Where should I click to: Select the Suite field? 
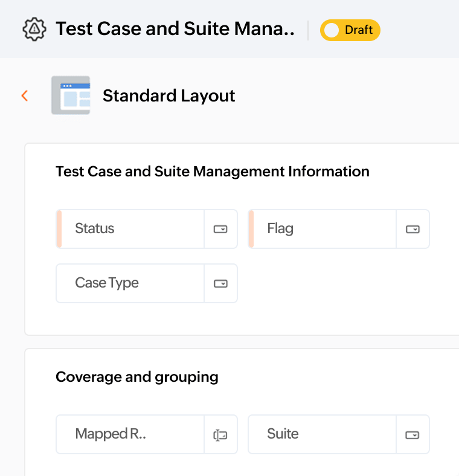point(339,434)
